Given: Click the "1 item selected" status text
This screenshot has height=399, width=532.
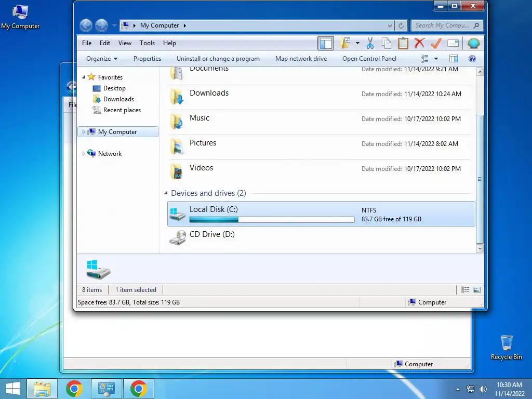Looking at the screenshot, I should [x=136, y=290].
